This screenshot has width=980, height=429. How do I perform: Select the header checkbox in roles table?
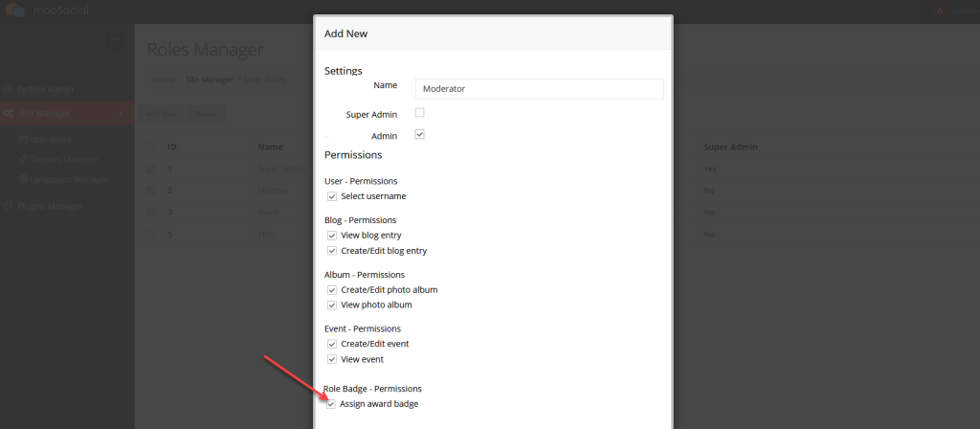(x=150, y=147)
